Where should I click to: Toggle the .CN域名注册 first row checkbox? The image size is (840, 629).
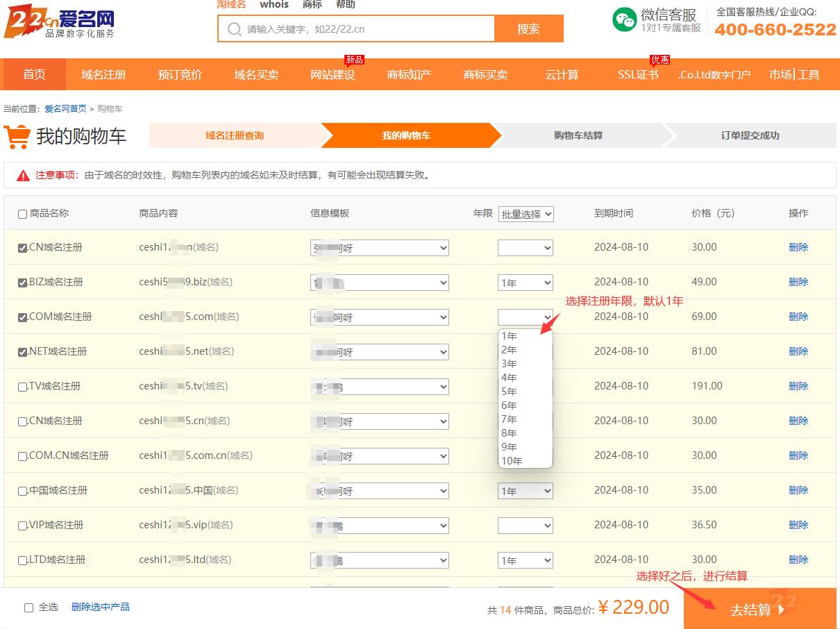(x=22, y=248)
